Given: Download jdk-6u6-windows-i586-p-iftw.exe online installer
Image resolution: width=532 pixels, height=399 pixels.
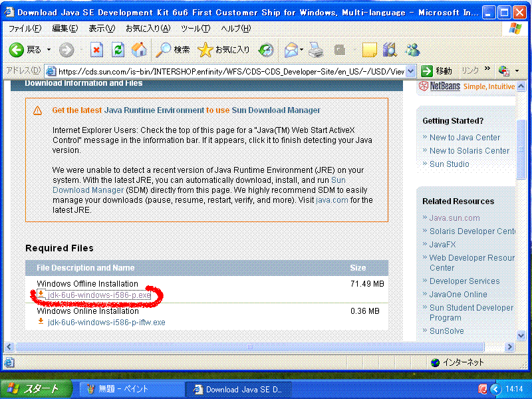Looking at the screenshot, I should [x=106, y=323].
